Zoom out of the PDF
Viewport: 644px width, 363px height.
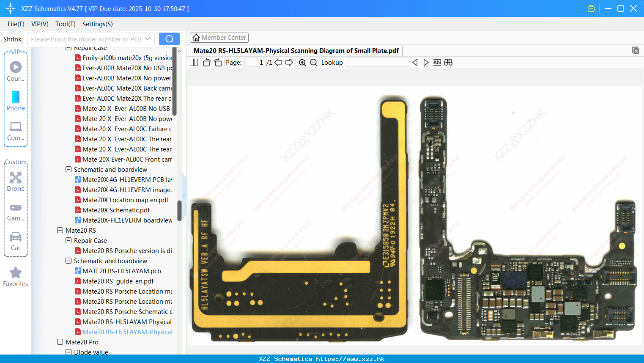click(x=313, y=62)
